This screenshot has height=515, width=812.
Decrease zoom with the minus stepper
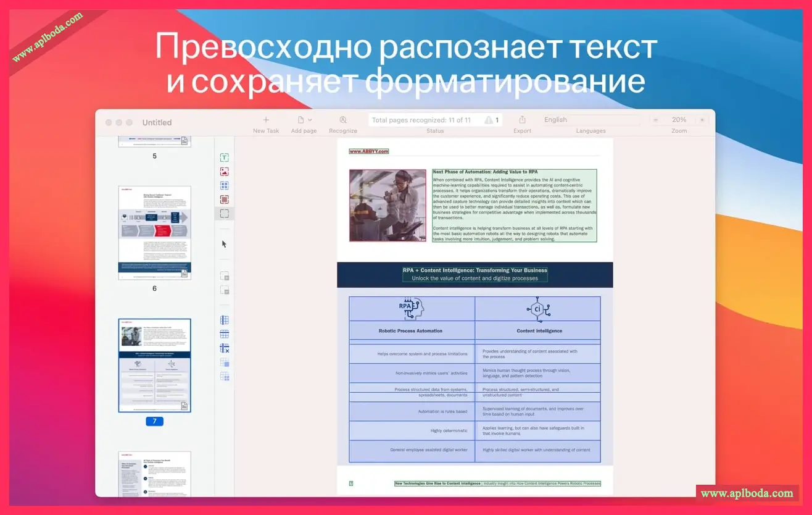[655, 119]
